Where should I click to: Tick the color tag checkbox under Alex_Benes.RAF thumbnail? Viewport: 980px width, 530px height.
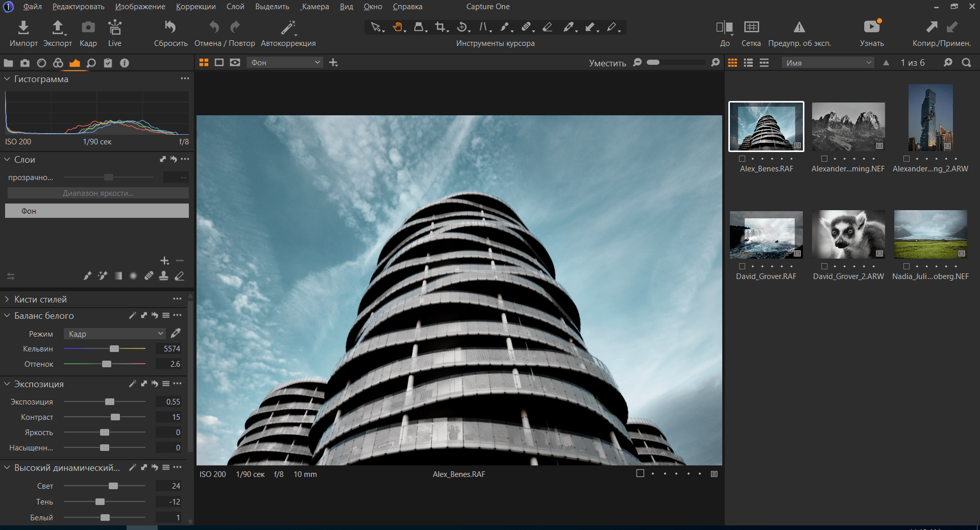pyautogui.click(x=742, y=159)
